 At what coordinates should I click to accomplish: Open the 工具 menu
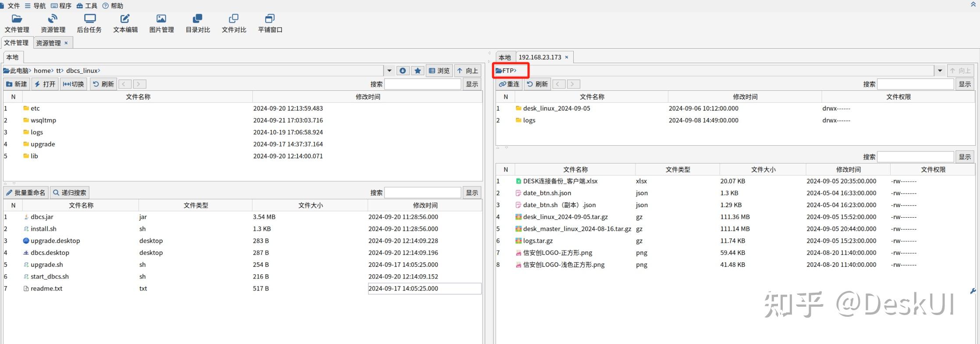click(x=87, y=6)
